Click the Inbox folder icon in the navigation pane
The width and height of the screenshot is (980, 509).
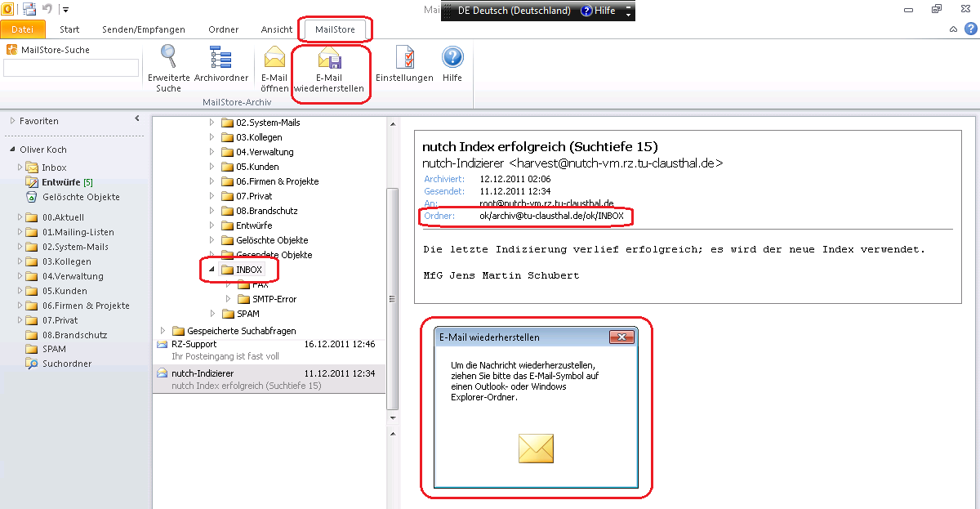pyautogui.click(x=32, y=167)
